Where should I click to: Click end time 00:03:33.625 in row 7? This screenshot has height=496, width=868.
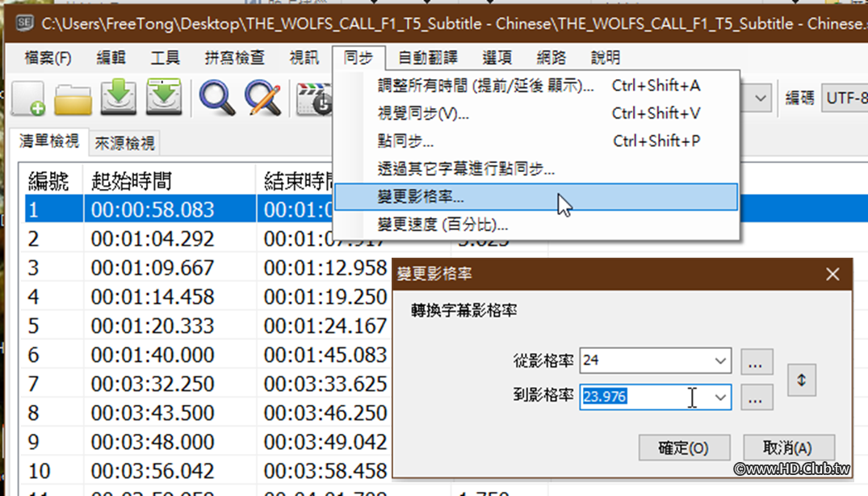pos(325,384)
